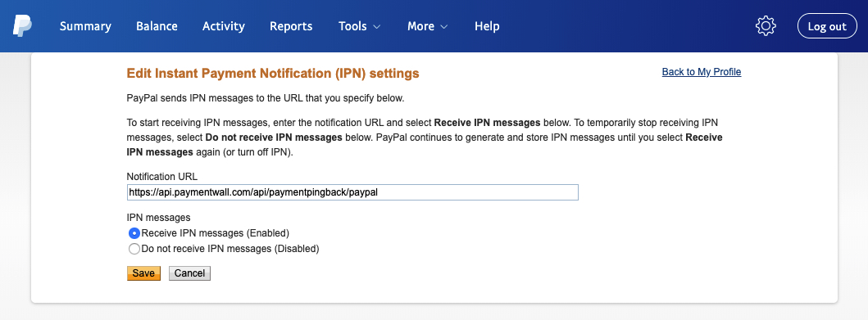Screen dimensions: 868x320
Task: Select Receive IPN messages (Enabled)
Action: pos(134,232)
